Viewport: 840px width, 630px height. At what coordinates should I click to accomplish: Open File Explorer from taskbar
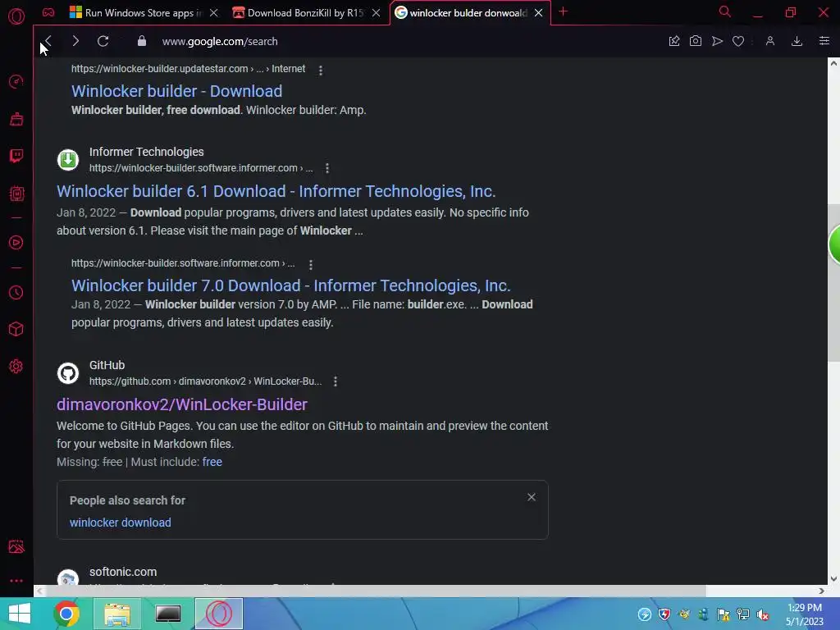[117, 614]
